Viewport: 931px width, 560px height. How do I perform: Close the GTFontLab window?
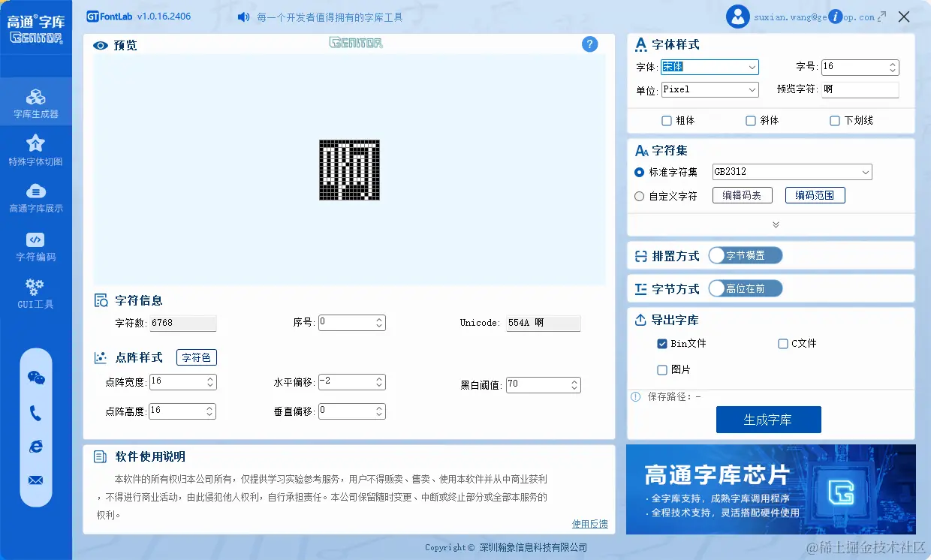(905, 17)
